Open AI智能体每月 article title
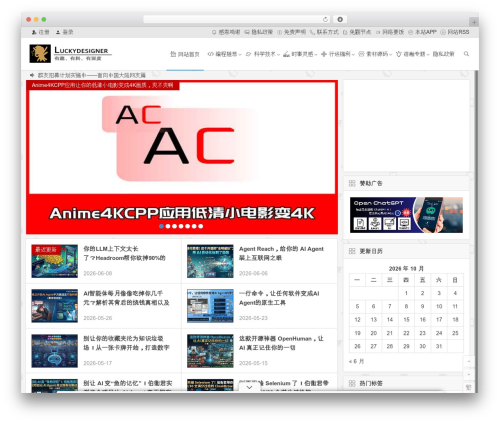The height and width of the screenshot is (423, 500). (126, 298)
